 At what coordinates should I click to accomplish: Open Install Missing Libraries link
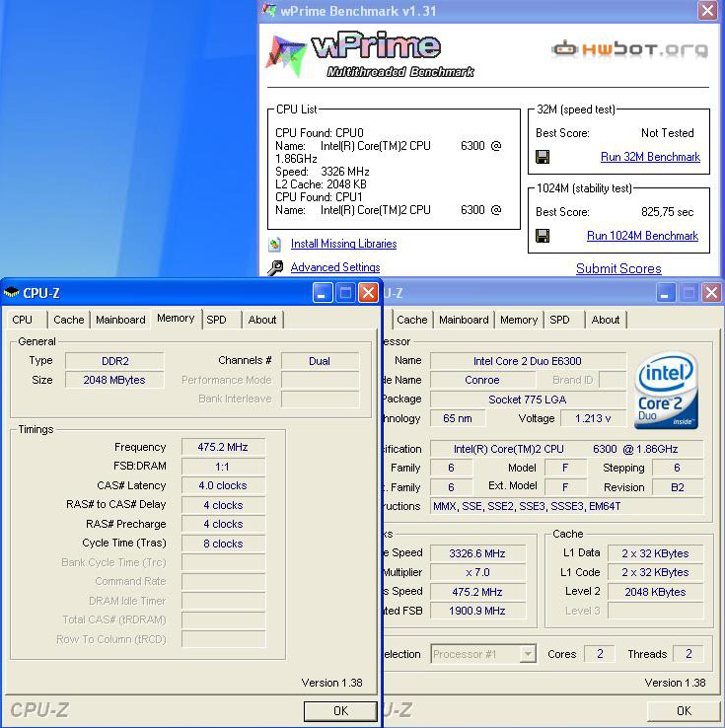click(343, 244)
